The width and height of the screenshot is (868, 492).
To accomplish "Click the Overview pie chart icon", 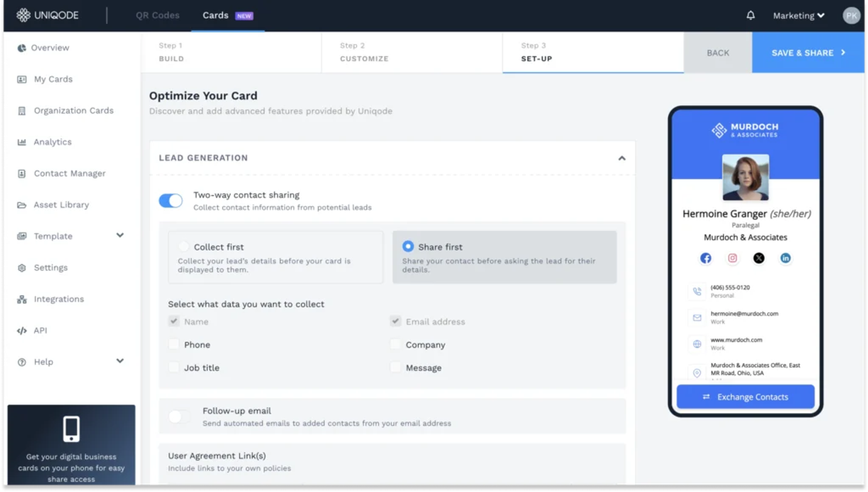I will [x=22, y=48].
